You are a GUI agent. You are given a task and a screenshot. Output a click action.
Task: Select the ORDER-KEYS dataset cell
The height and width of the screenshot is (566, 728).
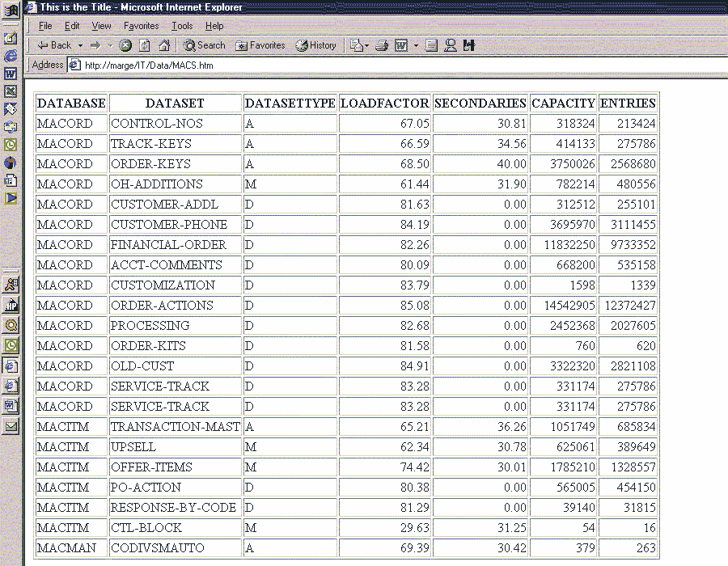[176, 164]
